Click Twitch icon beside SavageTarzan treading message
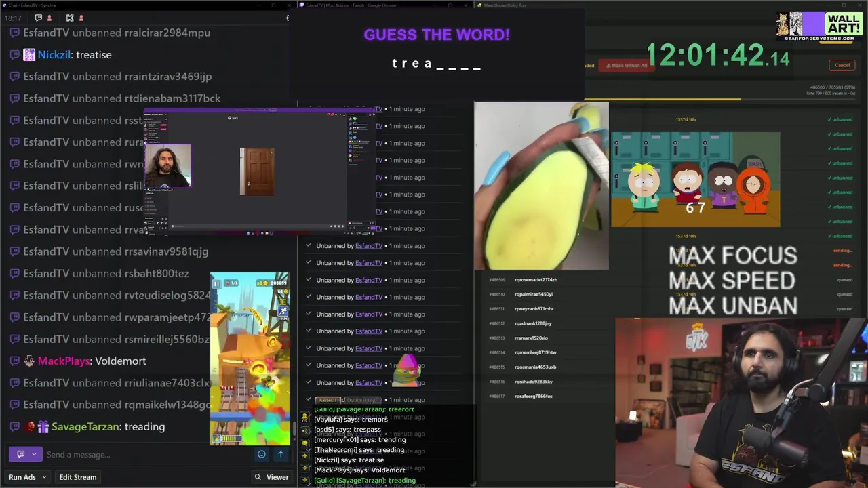This screenshot has height=488, width=868. point(14,427)
